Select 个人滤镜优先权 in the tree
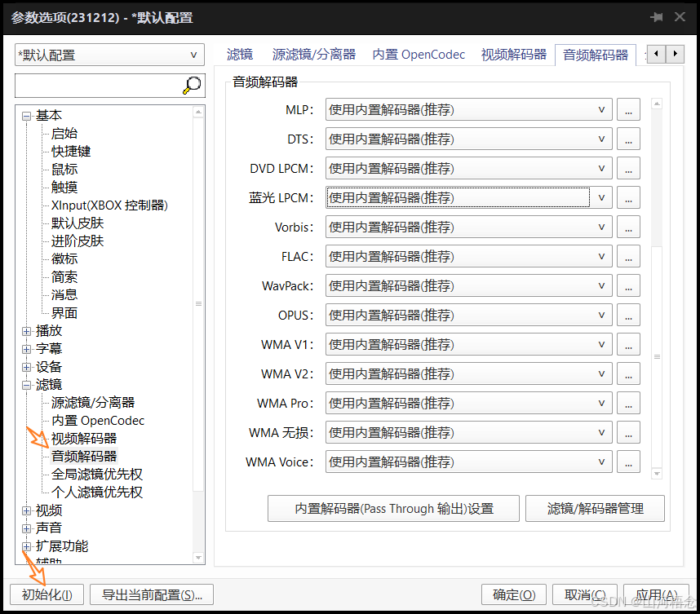The height and width of the screenshot is (614, 700). point(97,493)
